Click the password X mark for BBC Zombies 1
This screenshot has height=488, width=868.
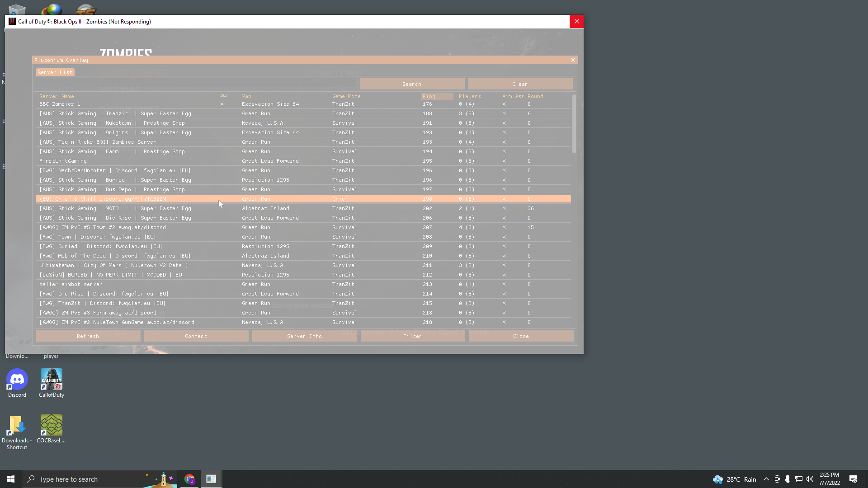coord(222,104)
